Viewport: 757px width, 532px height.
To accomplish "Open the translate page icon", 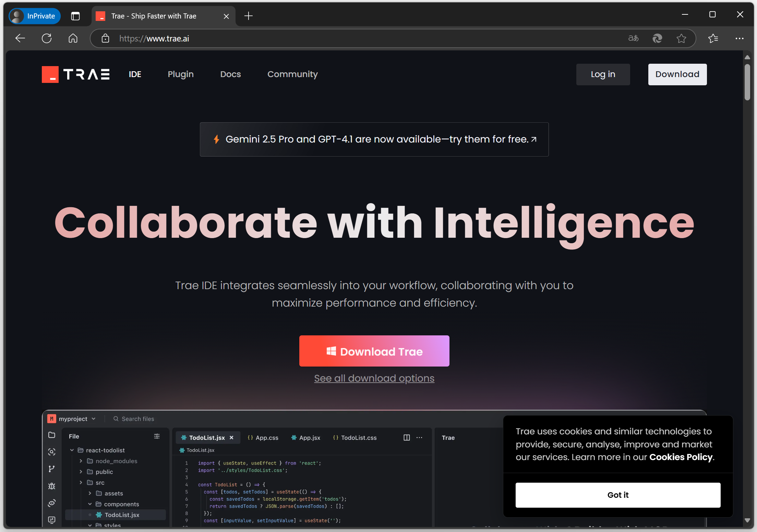I will (x=633, y=38).
